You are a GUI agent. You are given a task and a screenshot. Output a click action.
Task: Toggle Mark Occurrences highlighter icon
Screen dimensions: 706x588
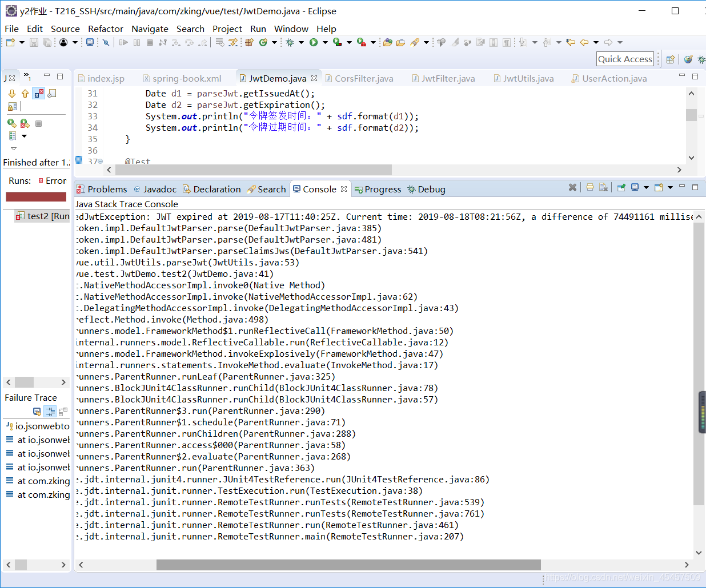tap(454, 42)
